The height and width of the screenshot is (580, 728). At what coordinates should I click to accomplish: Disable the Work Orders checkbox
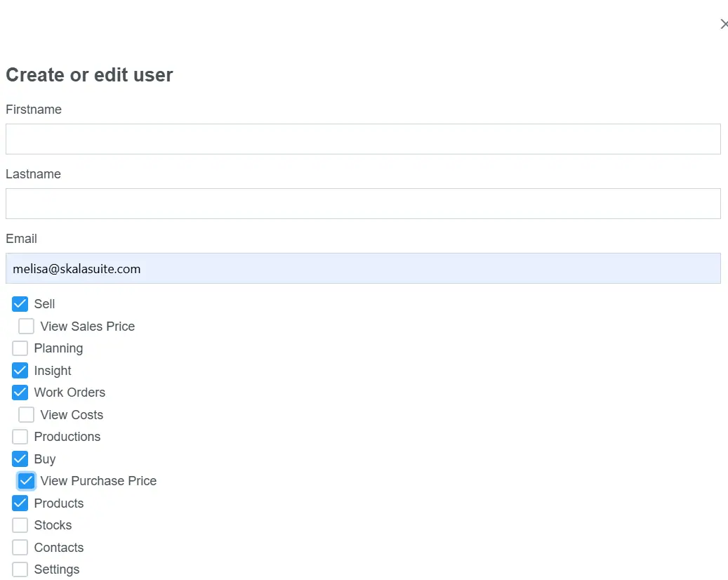(x=20, y=393)
